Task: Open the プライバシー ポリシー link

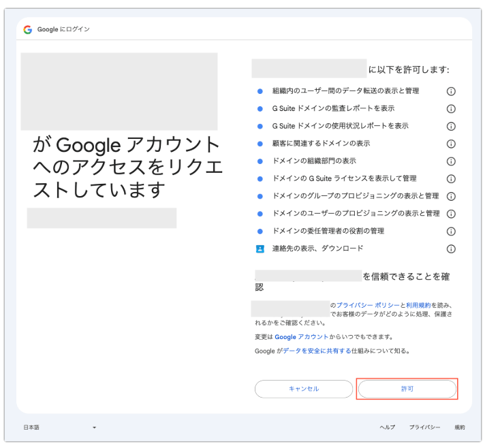Action: point(368,305)
